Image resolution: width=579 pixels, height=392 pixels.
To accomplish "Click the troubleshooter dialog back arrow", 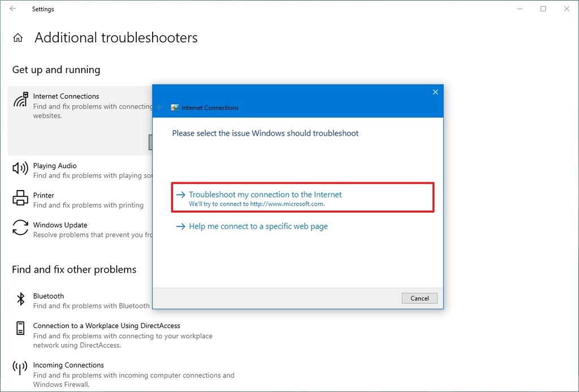I will [x=159, y=107].
